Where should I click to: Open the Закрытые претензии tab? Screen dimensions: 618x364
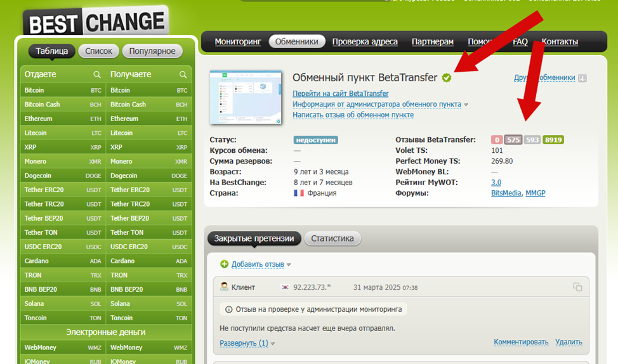254,238
